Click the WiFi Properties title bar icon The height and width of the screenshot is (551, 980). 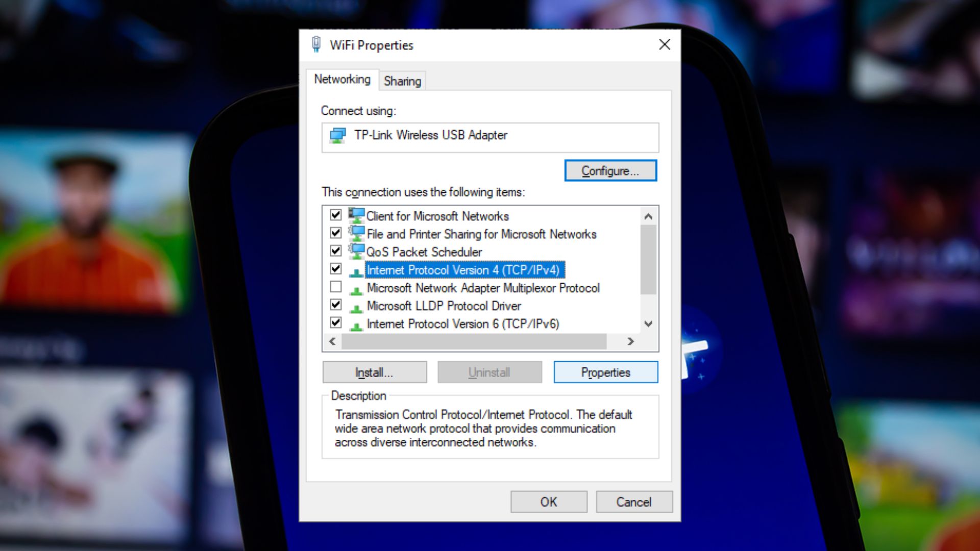(x=316, y=44)
